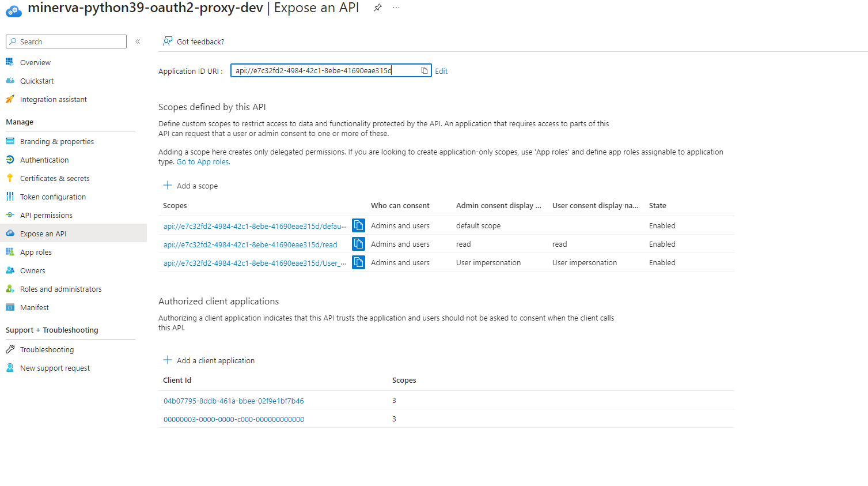The width and height of the screenshot is (868, 486).
Task: Click the Go to App roles link
Action: coord(202,161)
